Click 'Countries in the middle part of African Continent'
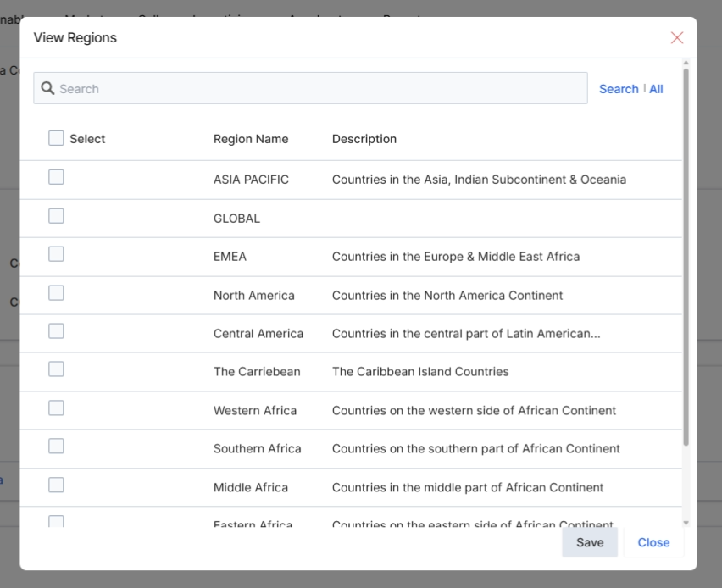 tap(468, 487)
